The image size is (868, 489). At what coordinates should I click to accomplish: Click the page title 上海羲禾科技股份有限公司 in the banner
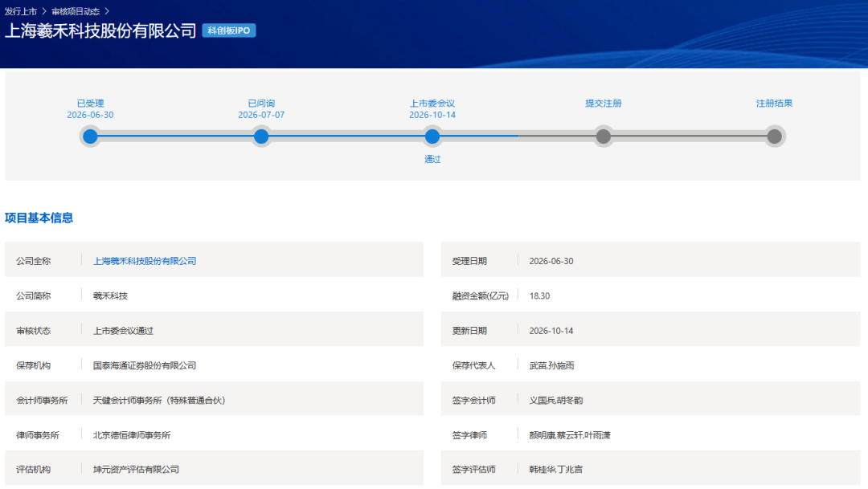pyautogui.click(x=100, y=31)
